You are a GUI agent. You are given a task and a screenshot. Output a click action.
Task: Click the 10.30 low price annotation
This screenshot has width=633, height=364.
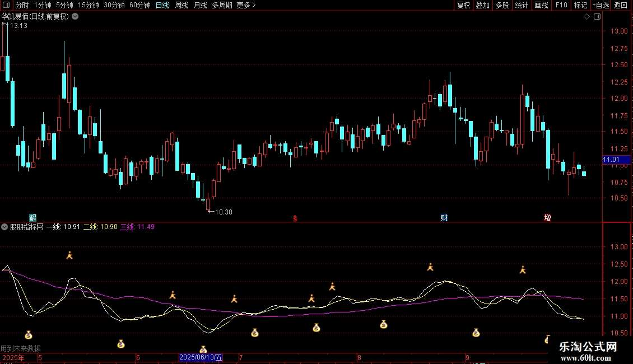pos(224,212)
